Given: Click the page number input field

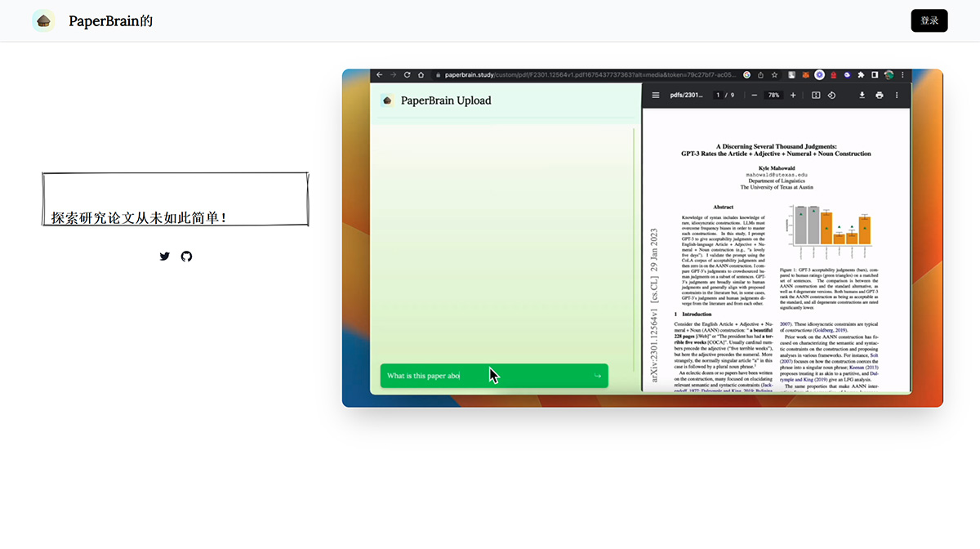Looking at the screenshot, I should tap(718, 95).
